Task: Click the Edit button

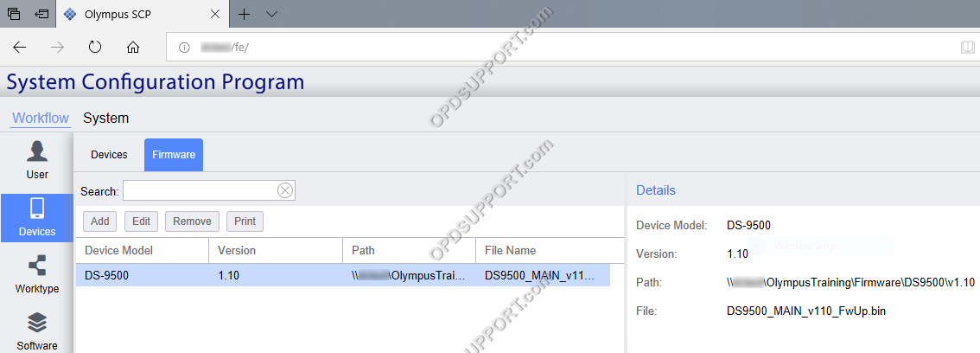Action: coord(141,221)
